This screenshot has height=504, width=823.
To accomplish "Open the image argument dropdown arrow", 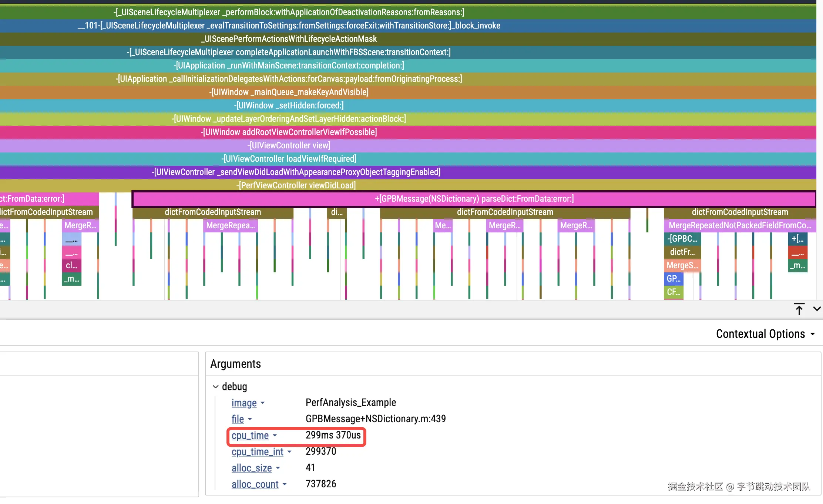I will [x=263, y=403].
